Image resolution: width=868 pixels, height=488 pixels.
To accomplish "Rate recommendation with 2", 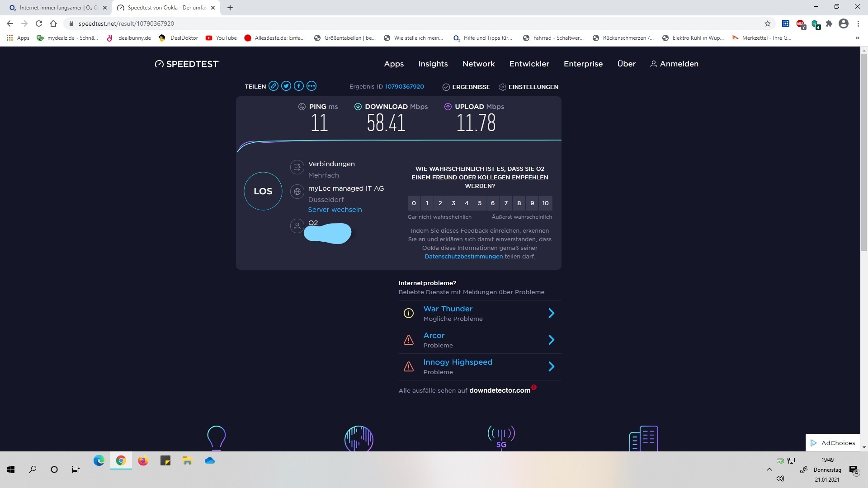I will 440,203.
